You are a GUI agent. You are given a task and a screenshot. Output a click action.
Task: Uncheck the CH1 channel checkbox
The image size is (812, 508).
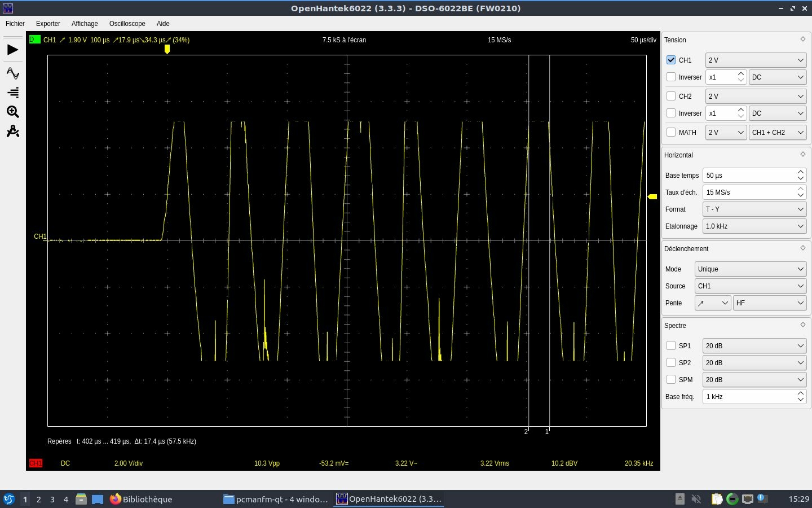(671, 60)
